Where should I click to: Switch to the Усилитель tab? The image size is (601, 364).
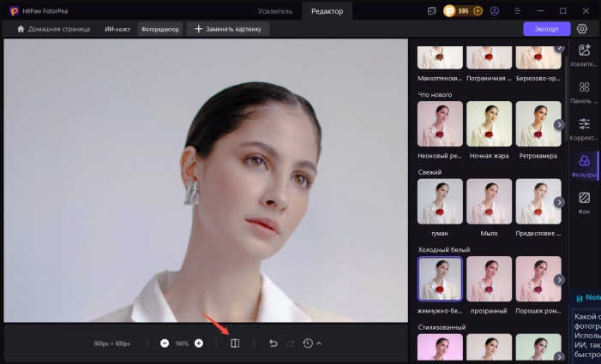pyautogui.click(x=274, y=11)
